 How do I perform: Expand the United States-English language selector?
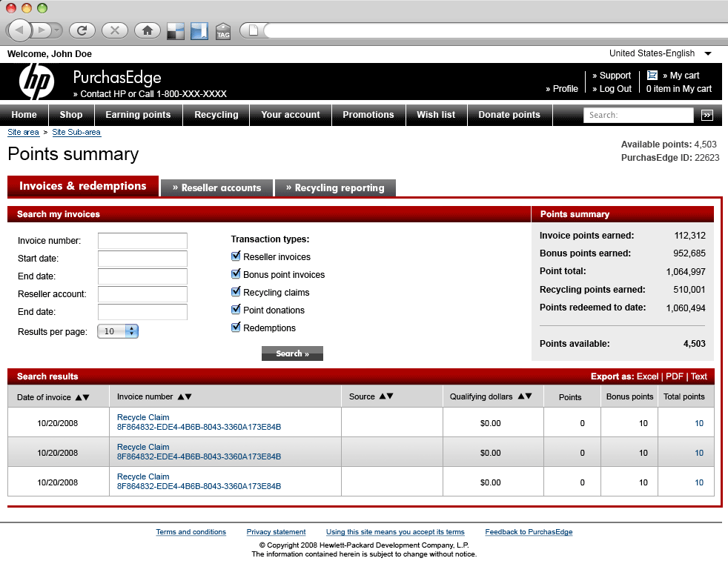(707, 53)
